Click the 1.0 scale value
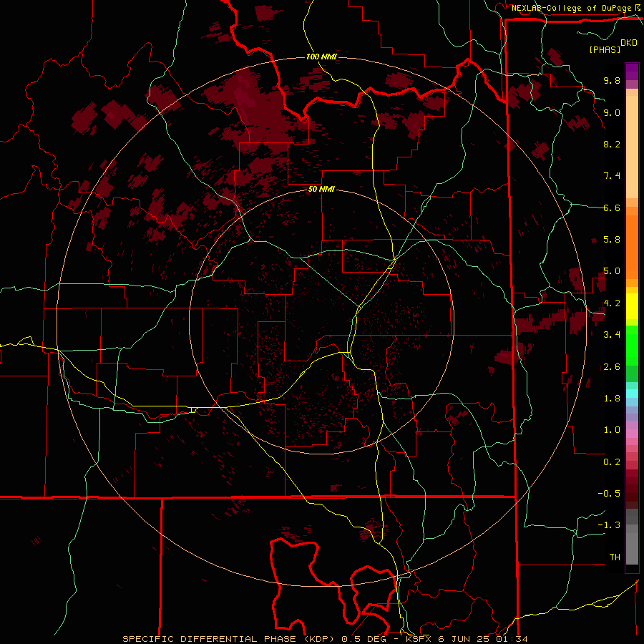644x644 pixels. [x=612, y=430]
